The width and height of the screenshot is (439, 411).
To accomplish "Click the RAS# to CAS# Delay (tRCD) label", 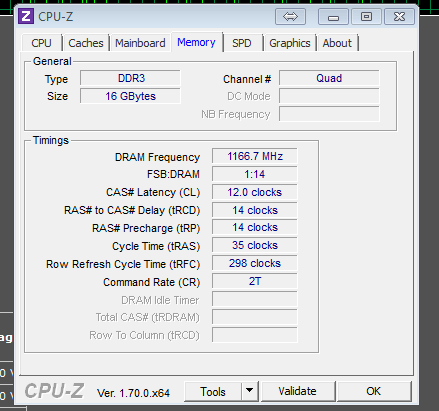I will point(132,211).
